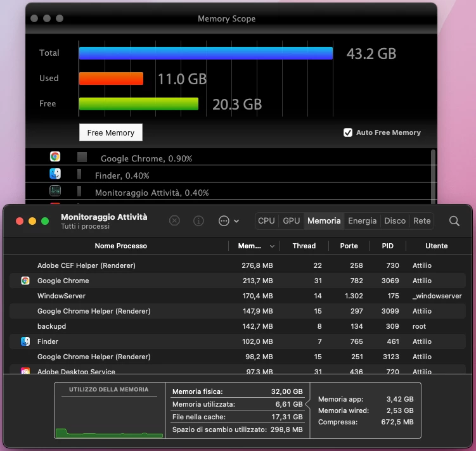476x451 pixels.
Task: Click the 276,8 MB memory value
Action: [257, 265]
